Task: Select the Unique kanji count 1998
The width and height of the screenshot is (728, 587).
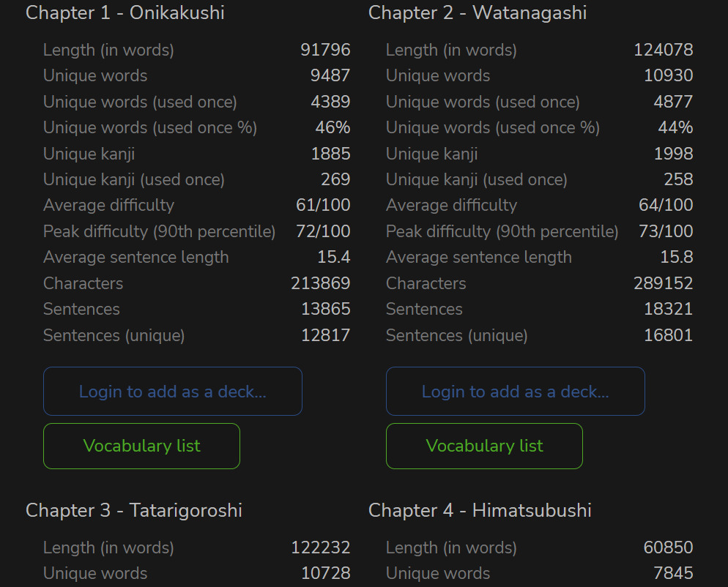Action: 673,154
